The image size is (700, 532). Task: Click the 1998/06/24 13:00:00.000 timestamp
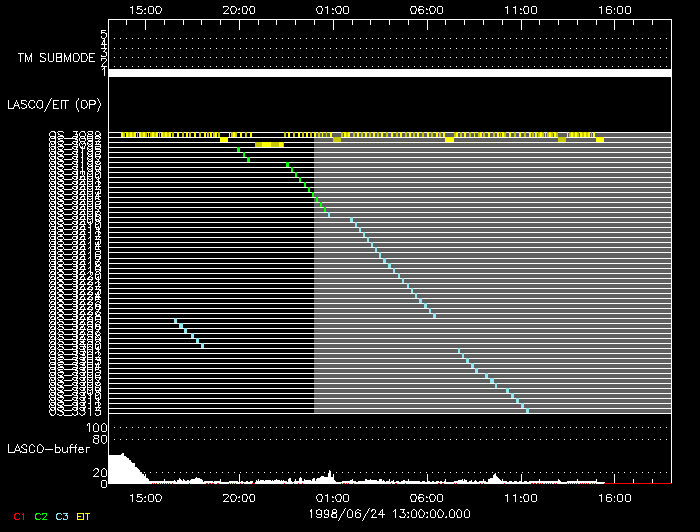click(x=389, y=512)
